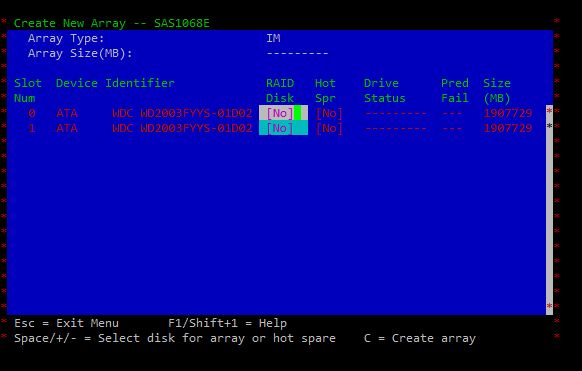Click the Device Identifier column header

pos(115,83)
